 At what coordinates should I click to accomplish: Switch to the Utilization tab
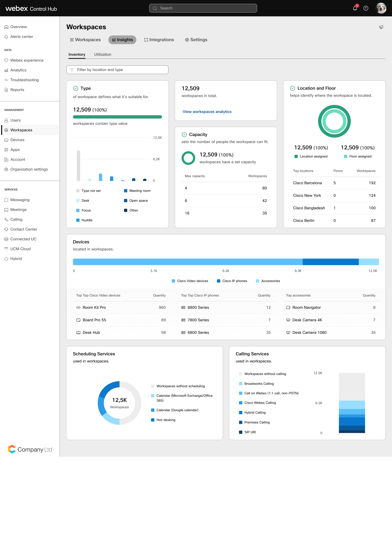tap(102, 54)
